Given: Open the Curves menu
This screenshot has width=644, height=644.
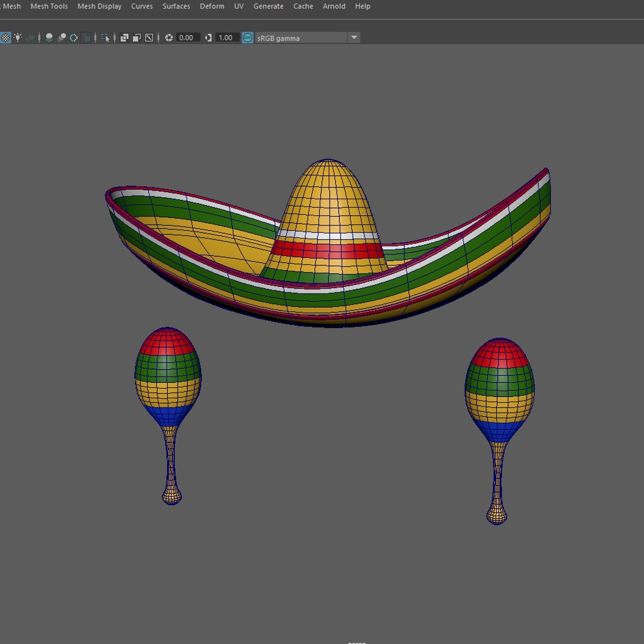Looking at the screenshot, I should (142, 6).
